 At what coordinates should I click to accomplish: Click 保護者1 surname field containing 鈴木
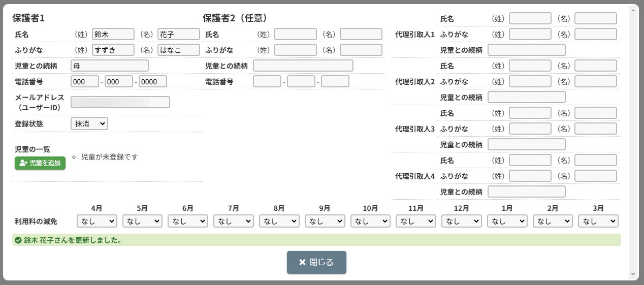click(x=113, y=34)
